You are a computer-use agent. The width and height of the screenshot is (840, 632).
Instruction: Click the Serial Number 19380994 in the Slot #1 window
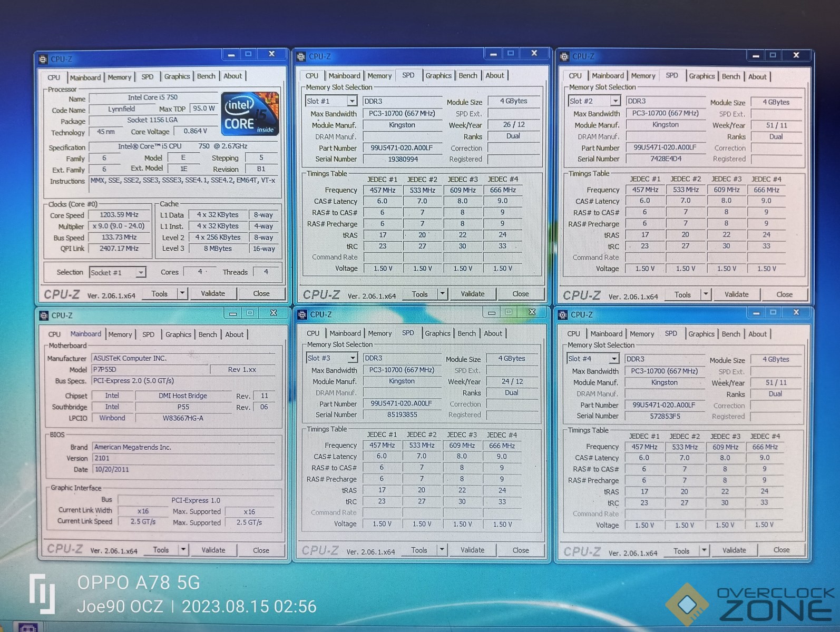[x=403, y=159]
